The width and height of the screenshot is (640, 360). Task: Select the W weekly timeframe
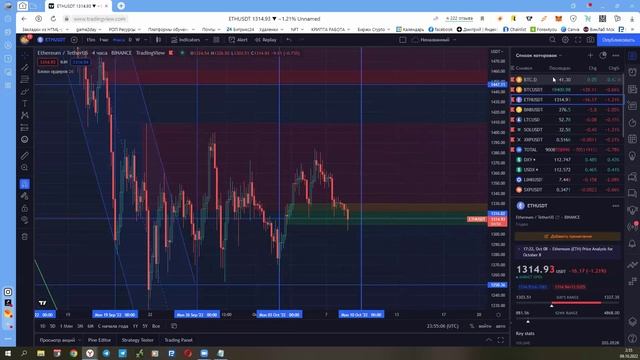(x=138, y=40)
